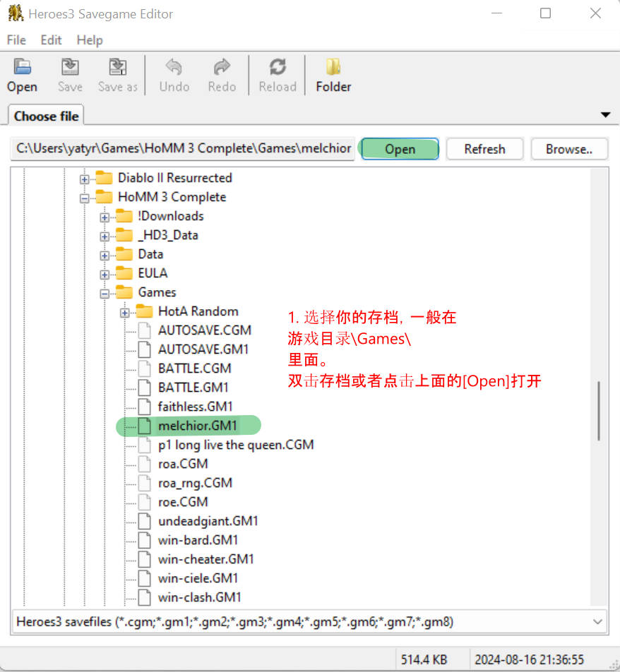Collapse the Games tree node
The width and height of the screenshot is (620, 672).
point(105,294)
